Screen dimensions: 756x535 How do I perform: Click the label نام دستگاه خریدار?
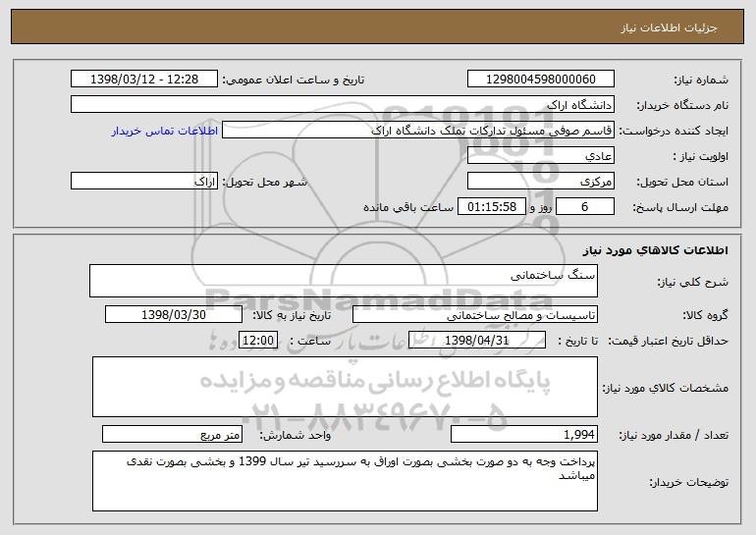682,105
